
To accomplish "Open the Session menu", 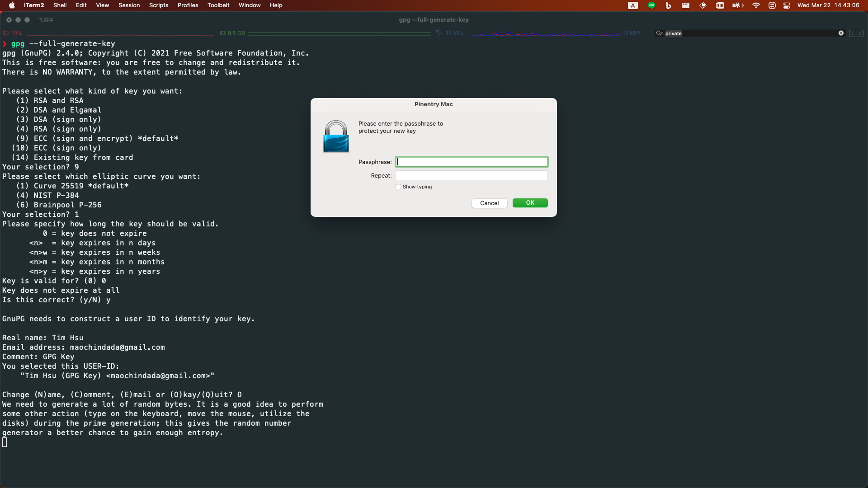I will click(129, 5).
